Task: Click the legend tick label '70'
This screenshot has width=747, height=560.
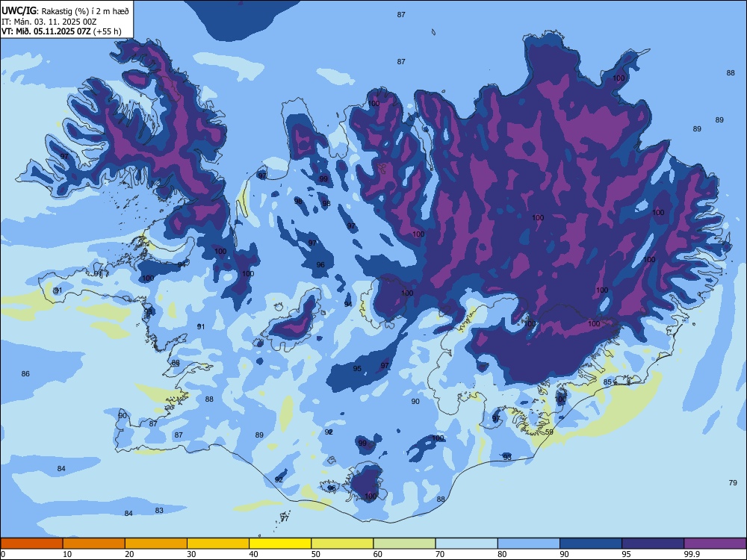Action: pyautogui.click(x=440, y=554)
